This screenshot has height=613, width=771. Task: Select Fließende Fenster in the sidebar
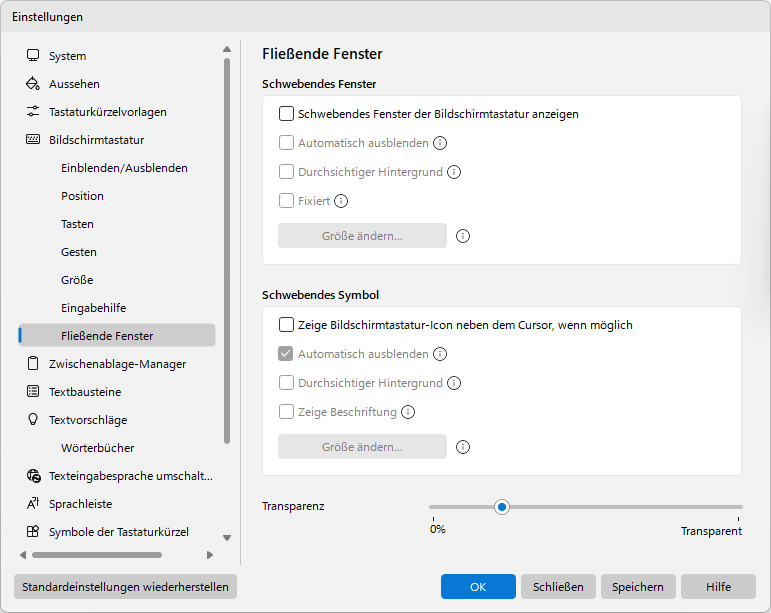pyautogui.click(x=117, y=335)
